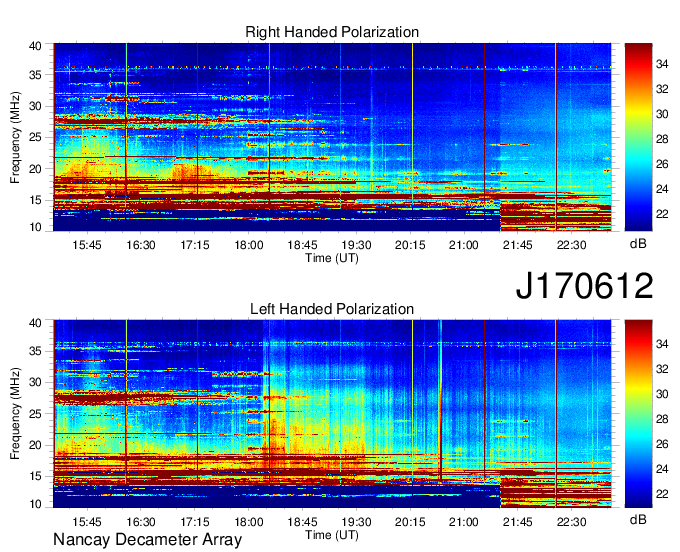
Task: Pick the 15:45 tick on Left Handed time axis
Action: (x=87, y=522)
